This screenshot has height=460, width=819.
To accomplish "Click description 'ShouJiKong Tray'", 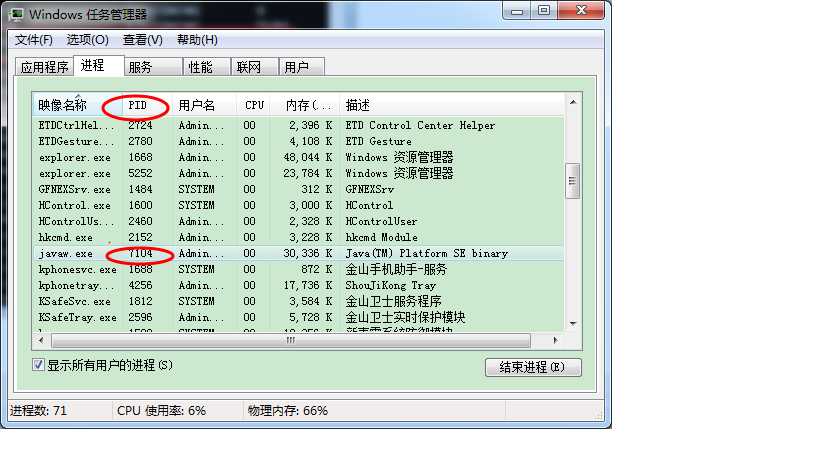I will (x=390, y=286).
